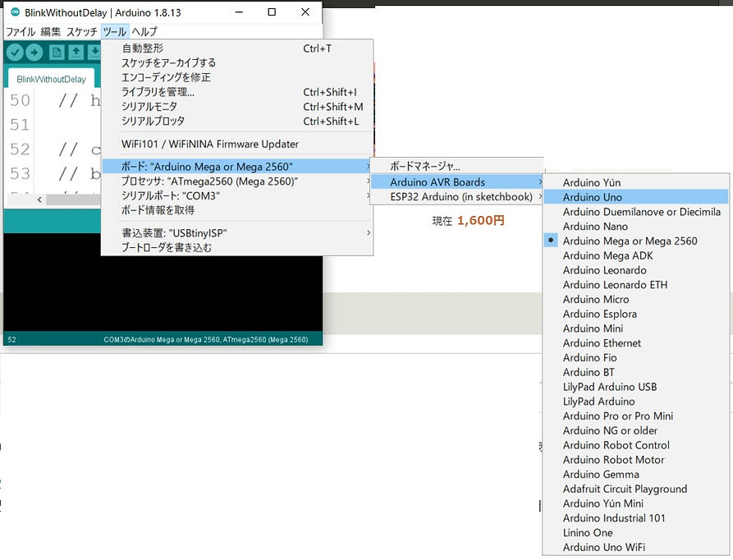Choose 自動整形 from the tools menu
The width and height of the screenshot is (733, 560).
(237, 48)
